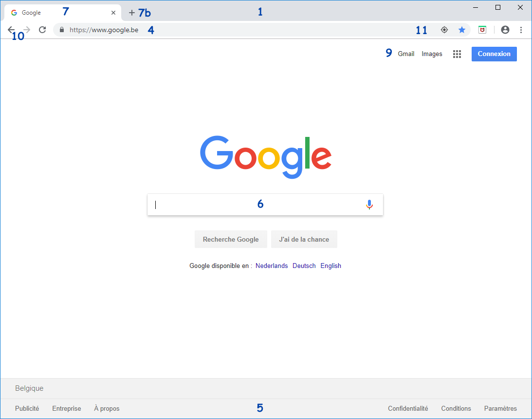Close the Chrome window
Image resolution: width=532 pixels, height=419 pixels.
pos(520,7)
